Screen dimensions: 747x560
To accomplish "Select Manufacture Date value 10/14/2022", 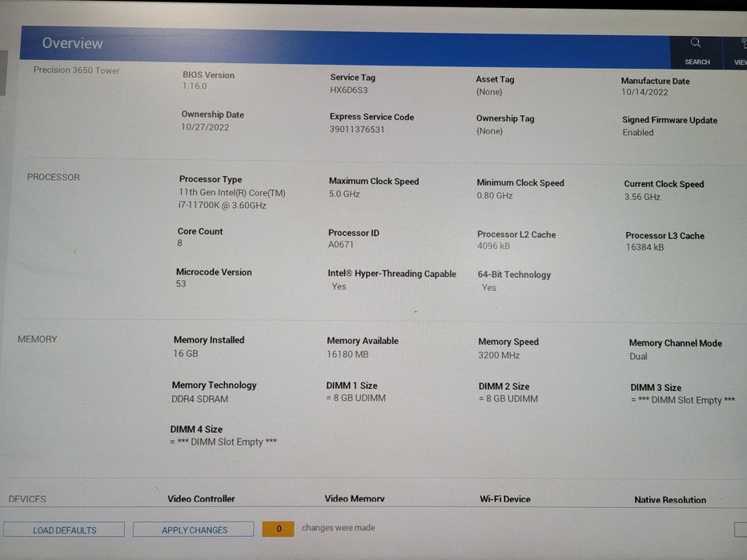I will [x=645, y=92].
